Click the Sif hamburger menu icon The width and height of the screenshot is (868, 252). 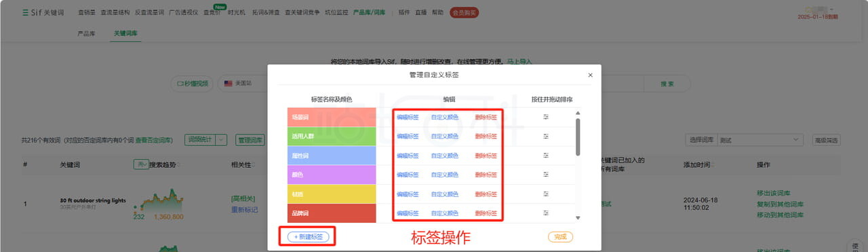tap(25, 12)
